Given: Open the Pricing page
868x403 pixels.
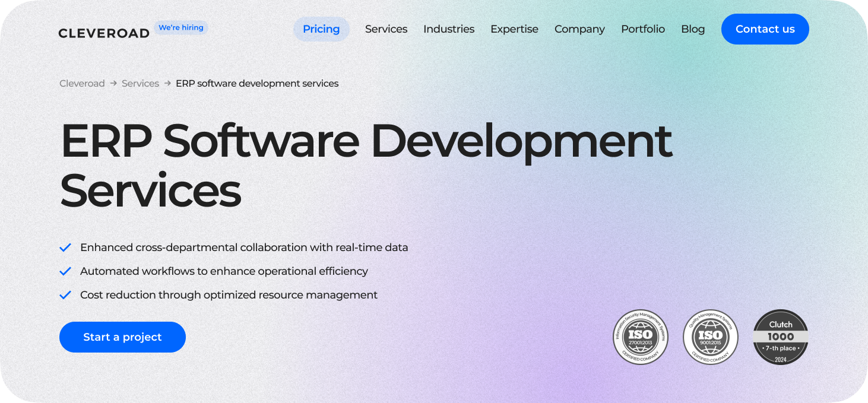Looking at the screenshot, I should (x=321, y=28).
